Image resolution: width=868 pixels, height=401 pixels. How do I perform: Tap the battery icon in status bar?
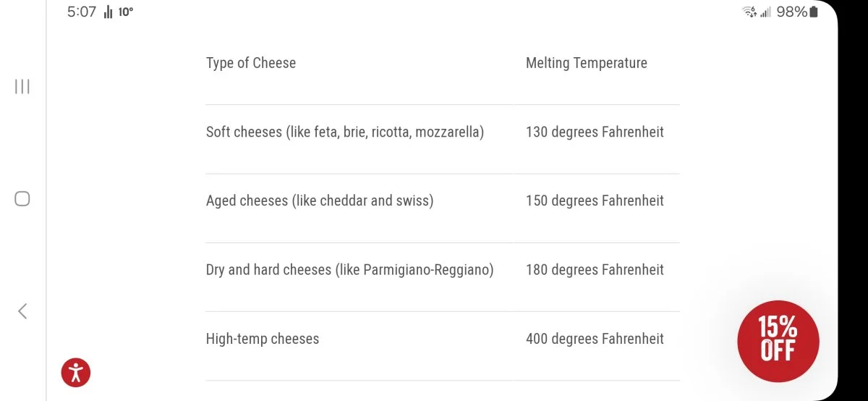[x=814, y=12]
